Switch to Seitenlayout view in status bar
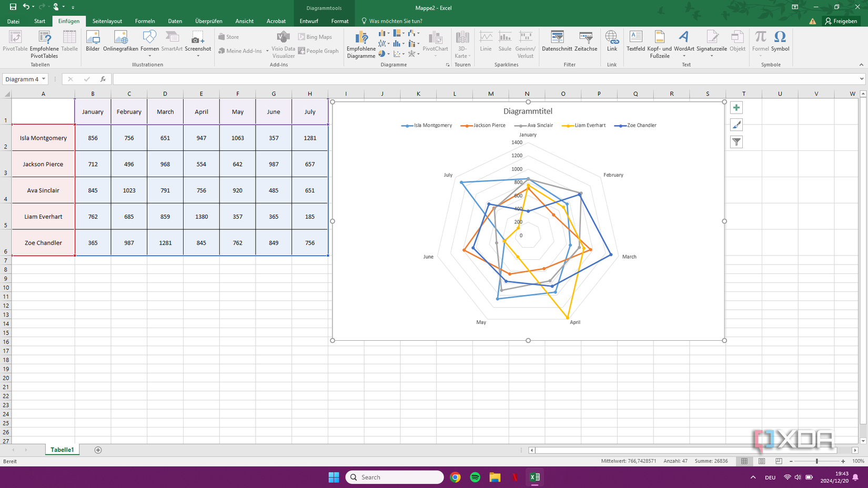 [761, 461]
